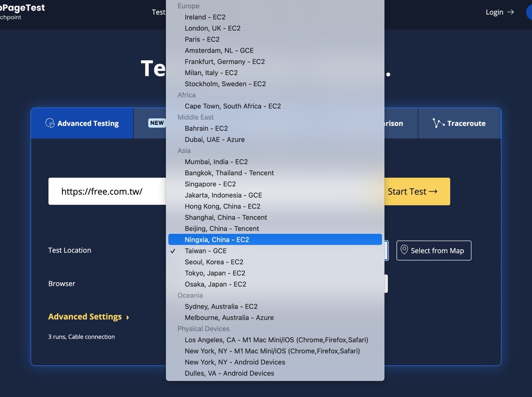Screen dimensions: 532x397
Task: Click the Start Test arrow icon
Action: point(433,191)
